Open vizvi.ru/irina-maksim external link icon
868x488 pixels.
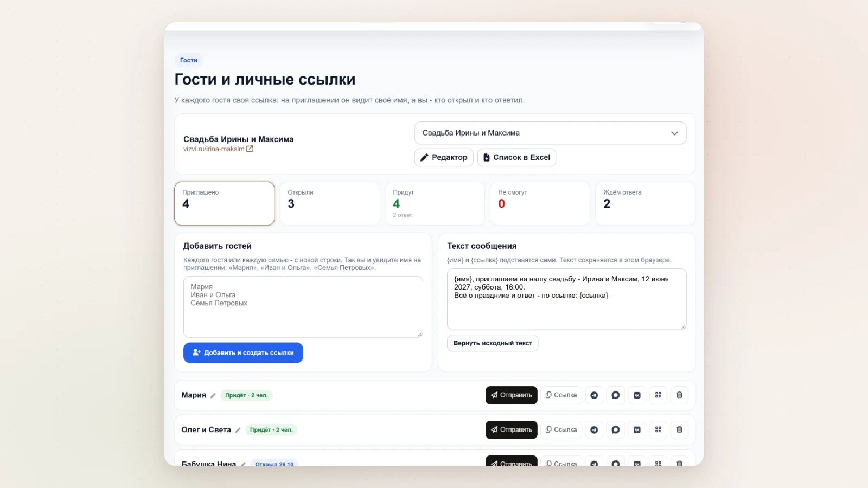coord(250,149)
